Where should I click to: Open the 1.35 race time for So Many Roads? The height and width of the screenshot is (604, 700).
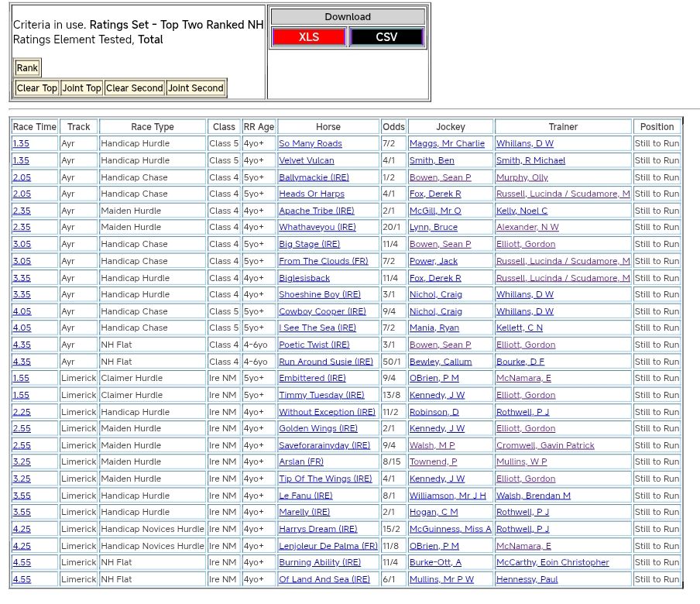[x=21, y=144]
